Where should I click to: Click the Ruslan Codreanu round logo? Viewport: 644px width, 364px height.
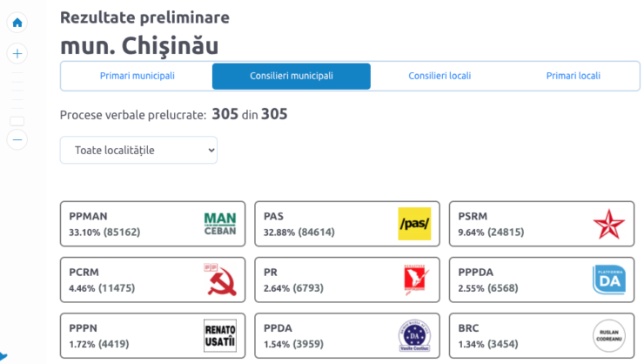pyautogui.click(x=608, y=335)
